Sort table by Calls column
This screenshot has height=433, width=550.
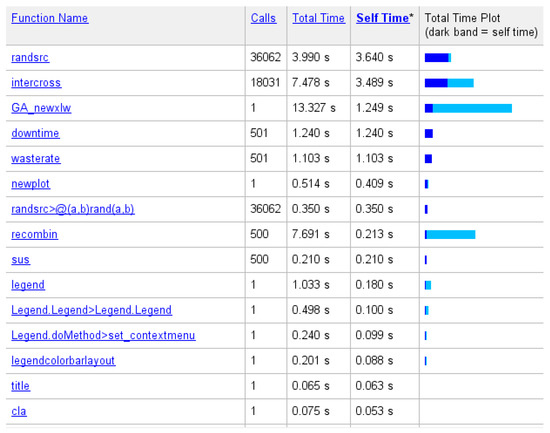click(263, 18)
